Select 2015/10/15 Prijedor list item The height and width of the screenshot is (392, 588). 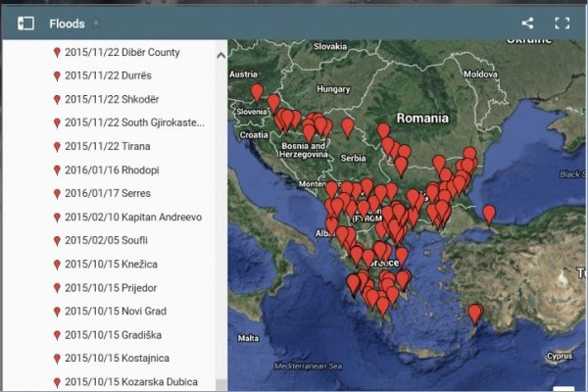tap(111, 288)
